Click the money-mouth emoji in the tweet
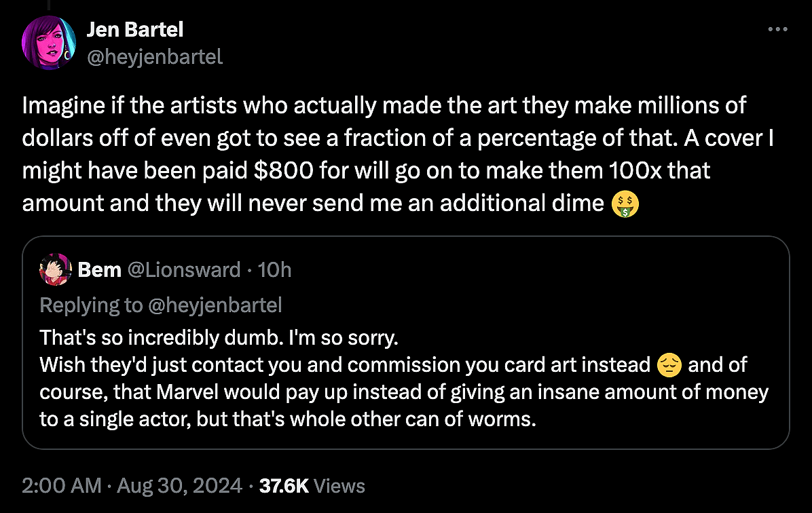812x513 pixels. tap(625, 204)
